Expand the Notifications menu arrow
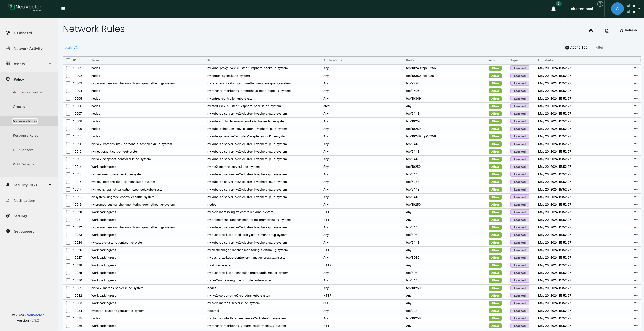The width and height of the screenshot is (644, 331). tap(50, 200)
